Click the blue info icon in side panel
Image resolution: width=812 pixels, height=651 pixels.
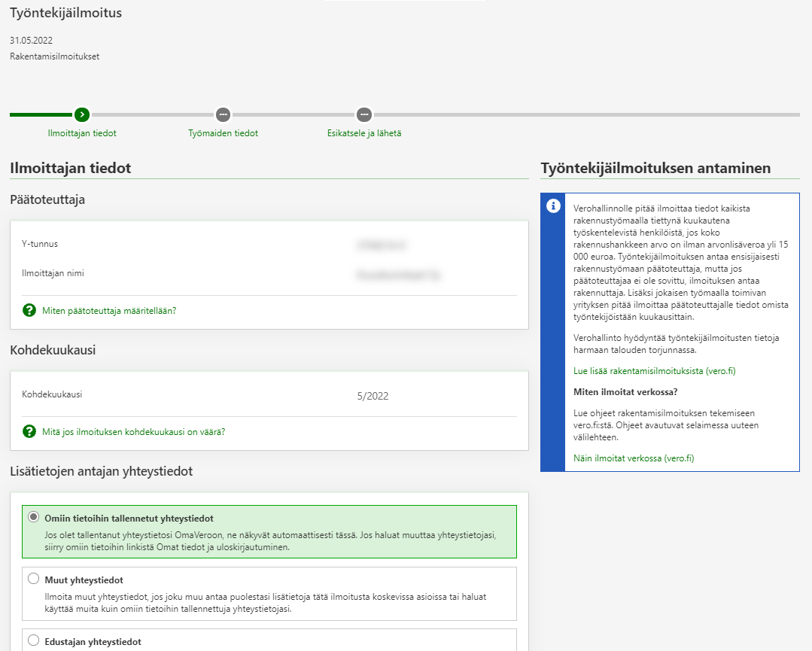[x=553, y=206]
